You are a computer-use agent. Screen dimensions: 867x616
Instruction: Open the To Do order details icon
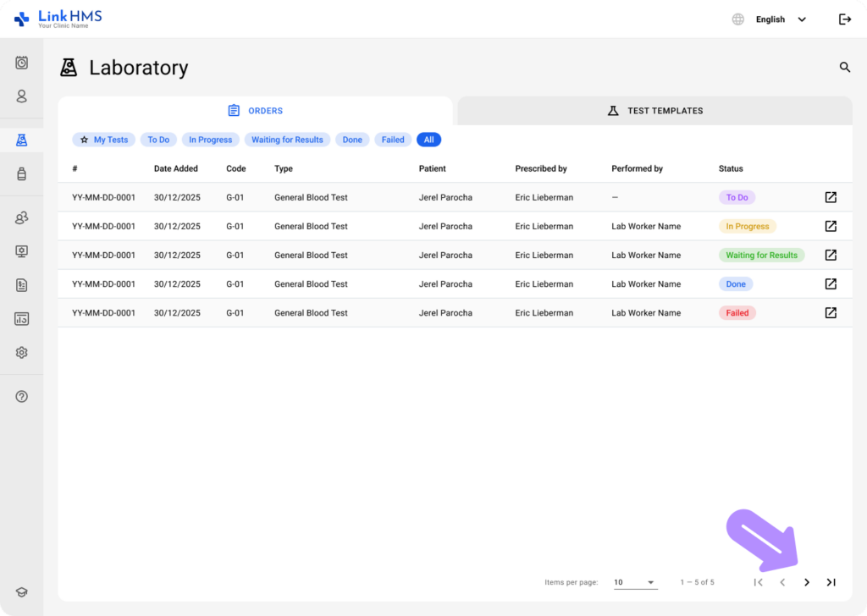click(x=831, y=197)
